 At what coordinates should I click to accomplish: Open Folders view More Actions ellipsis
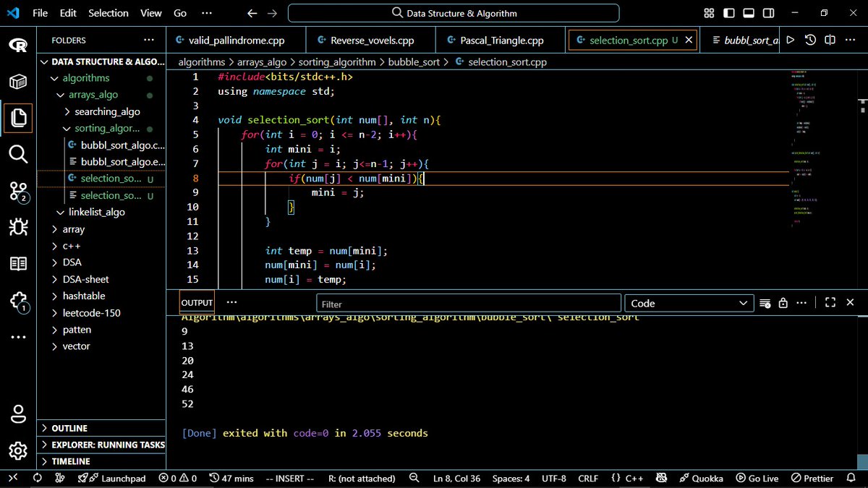click(x=149, y=40)
